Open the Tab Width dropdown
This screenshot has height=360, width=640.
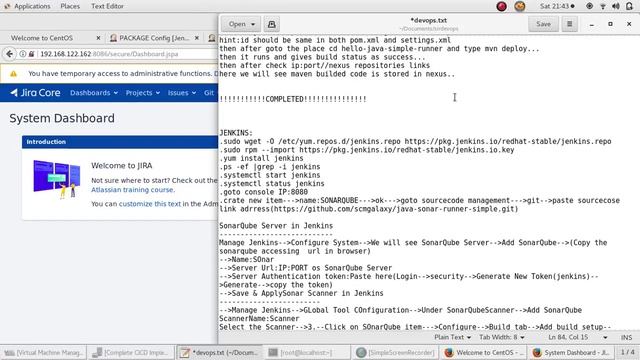pyautogui.click(x=502, y=337)
